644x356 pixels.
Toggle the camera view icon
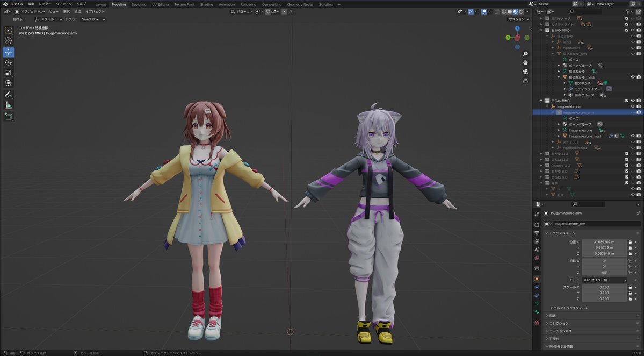tap(525, 72)
